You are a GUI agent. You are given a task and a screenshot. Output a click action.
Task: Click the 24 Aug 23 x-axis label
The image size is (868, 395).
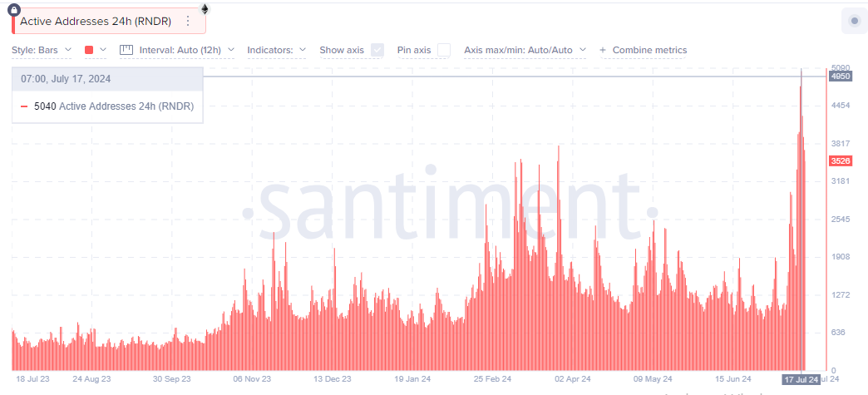pyautogui.click(x=91, y=379)
